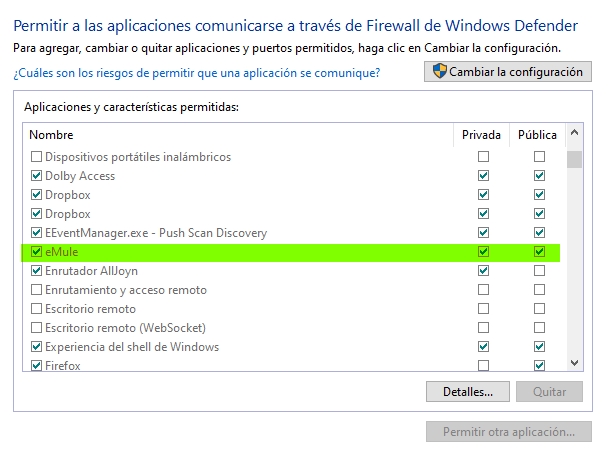Click the Pública column header
This screenshot has height=453, width=616.
537,135
